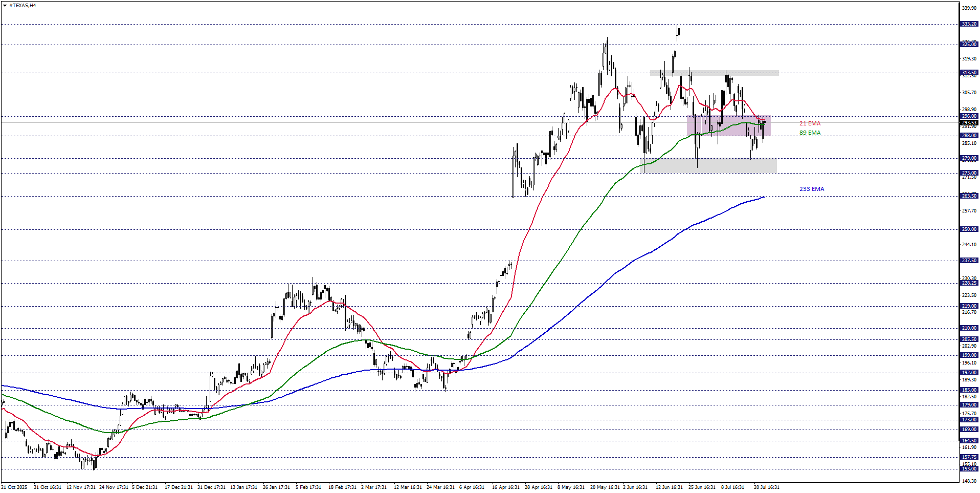
Task: Select the green 89 EMA text label
Action: coord(810,133)
